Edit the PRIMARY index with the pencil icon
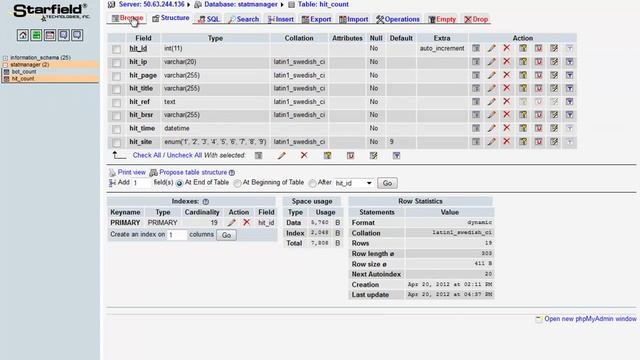The width and height of the screenshot is (640, 360). pos(231,223)
